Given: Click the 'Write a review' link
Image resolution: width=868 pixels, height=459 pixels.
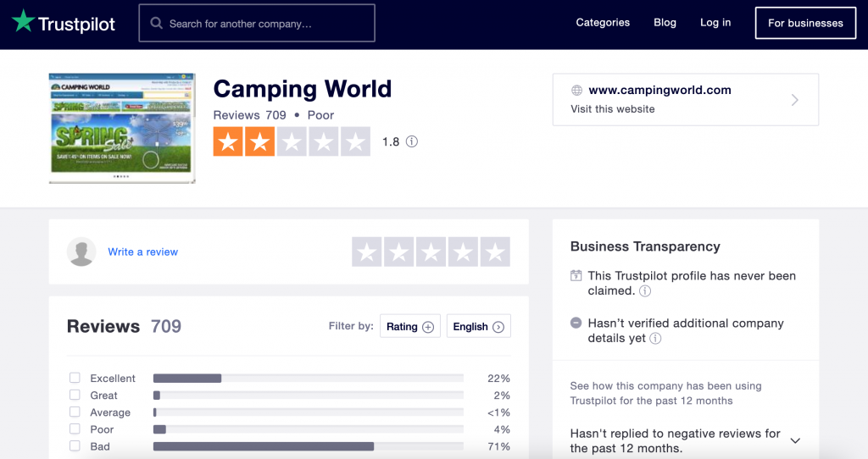Looking at the screenshot, I should click(142, 252).
